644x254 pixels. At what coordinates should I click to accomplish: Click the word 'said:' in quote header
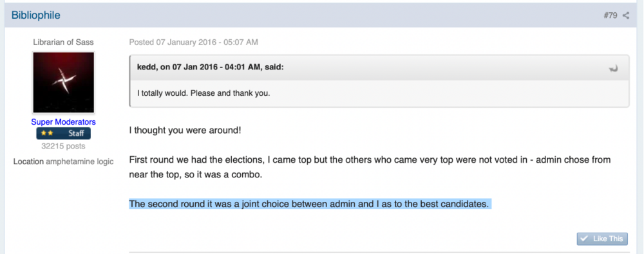point(273,68)
